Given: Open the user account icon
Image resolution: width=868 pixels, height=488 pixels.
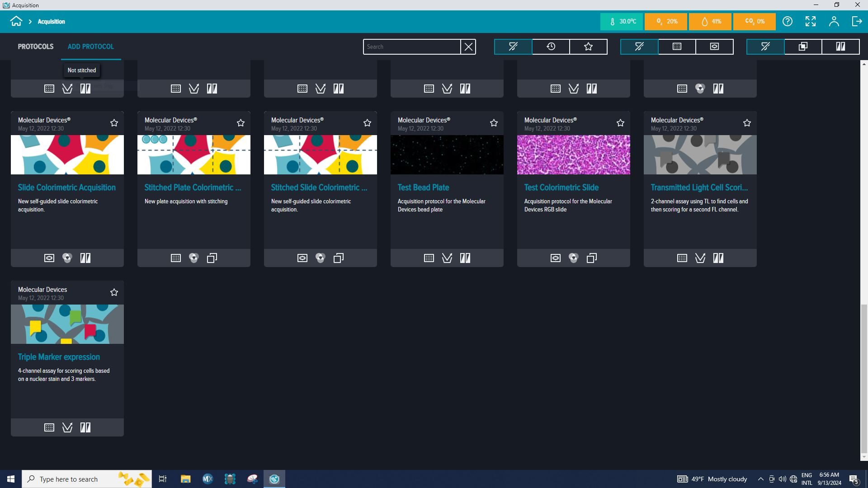Looking at the screenshot, I should click(834, 21).
